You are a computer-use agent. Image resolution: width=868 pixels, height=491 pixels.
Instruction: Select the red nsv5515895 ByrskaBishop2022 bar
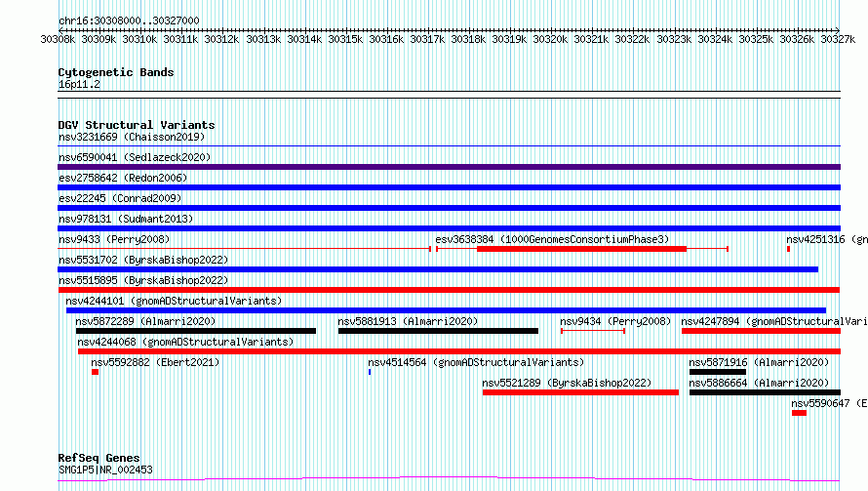449,290
